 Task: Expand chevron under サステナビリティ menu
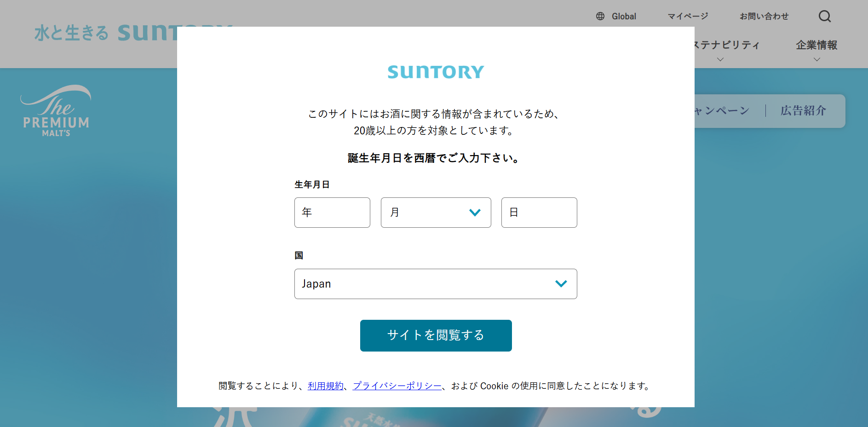pyautogui.click(x=720, y=59)
